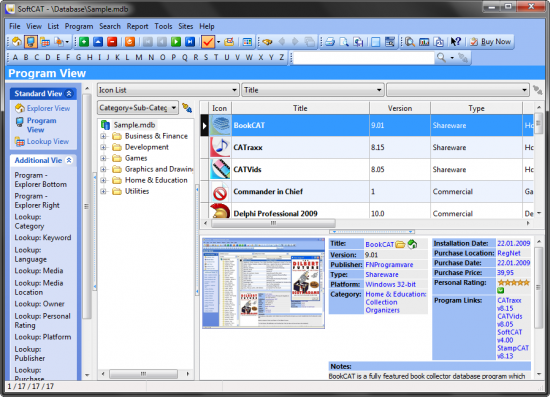Image resolution: width=550 pixels, height=397 pixels.
Task: Open the Program menu
Action: [79, 26]
